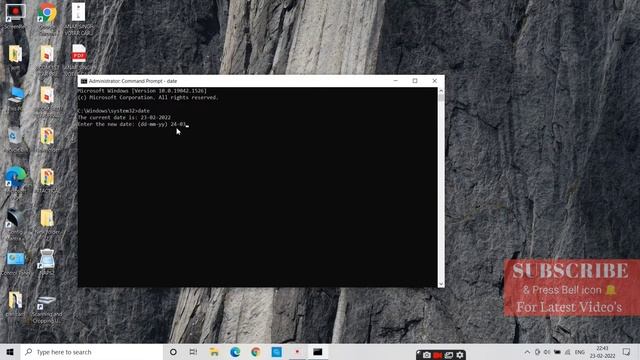
Task: Click the Command Prompt scrollbar down arrow
Action: 441,284
